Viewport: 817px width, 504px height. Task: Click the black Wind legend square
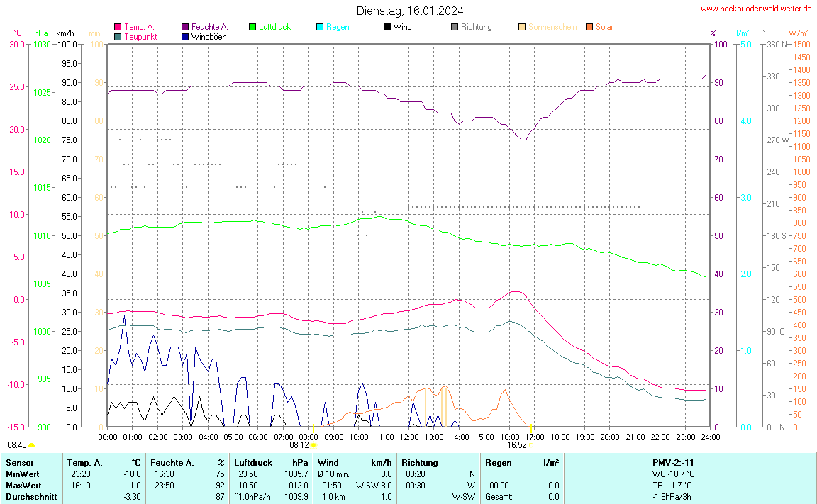[387, 27]
